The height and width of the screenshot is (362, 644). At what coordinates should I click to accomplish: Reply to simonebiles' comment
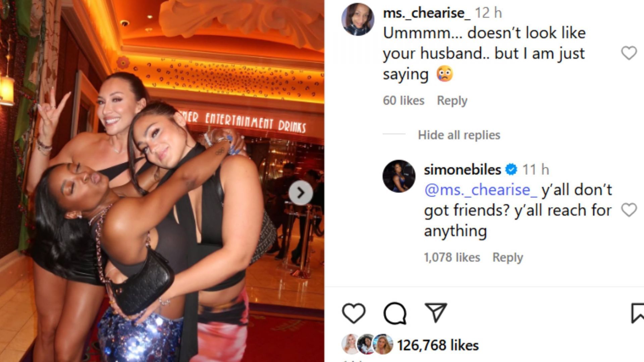tap(507, 257)
